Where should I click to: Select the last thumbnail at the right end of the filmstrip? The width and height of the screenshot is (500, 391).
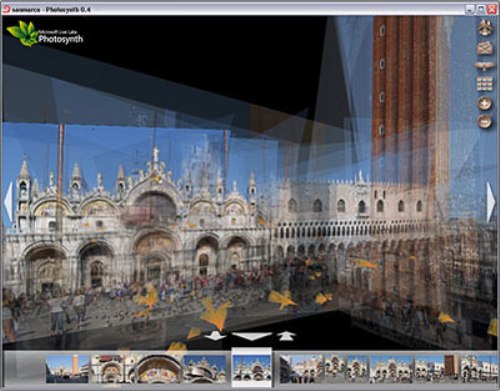(x=478, y=369)
